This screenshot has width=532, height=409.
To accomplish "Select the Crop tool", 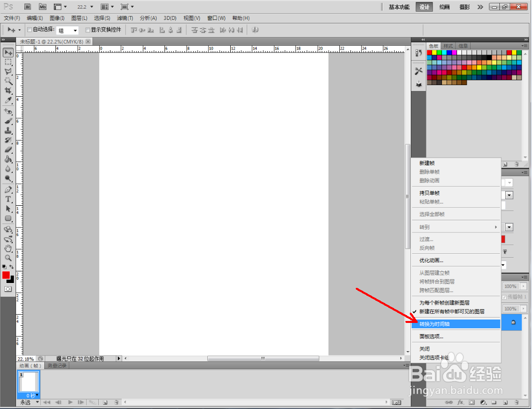I will 8,90.
